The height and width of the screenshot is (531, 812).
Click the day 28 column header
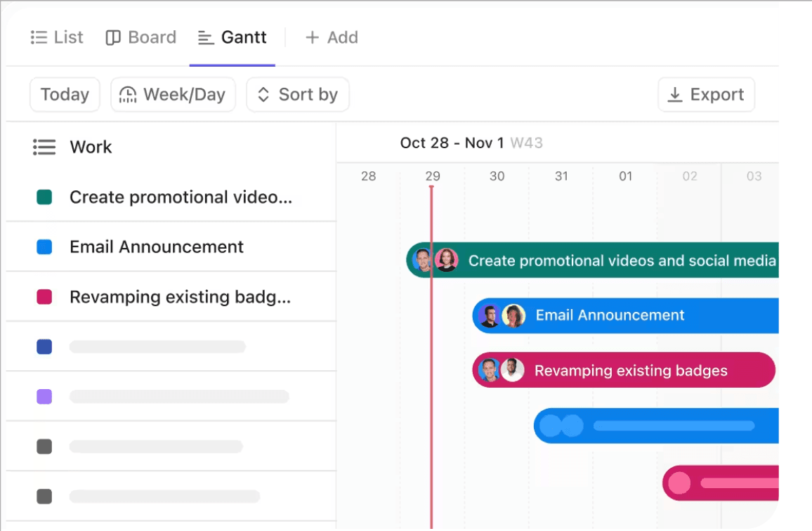click(368, 176)
